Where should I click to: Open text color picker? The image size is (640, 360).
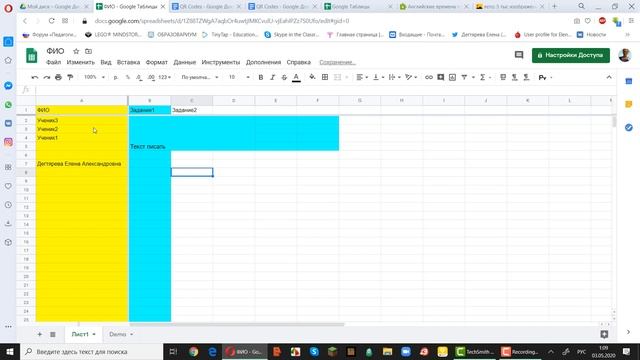[296, 77]
